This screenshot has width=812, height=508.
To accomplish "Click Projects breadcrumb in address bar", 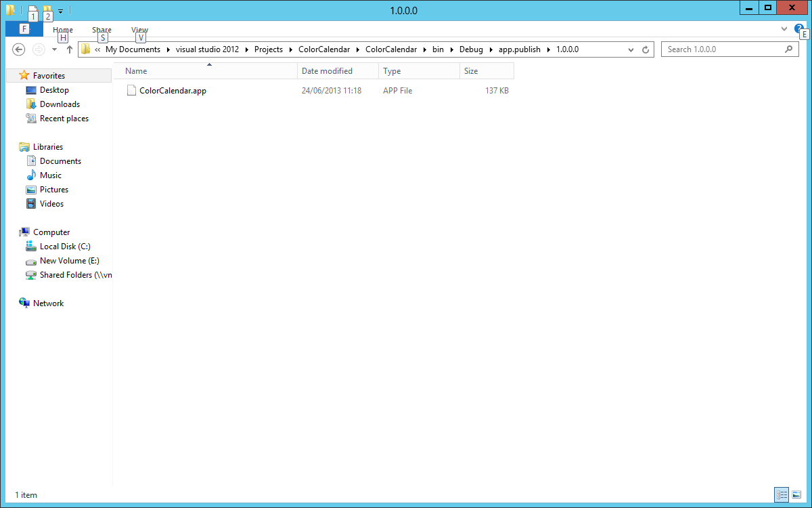I will [269, 49].
